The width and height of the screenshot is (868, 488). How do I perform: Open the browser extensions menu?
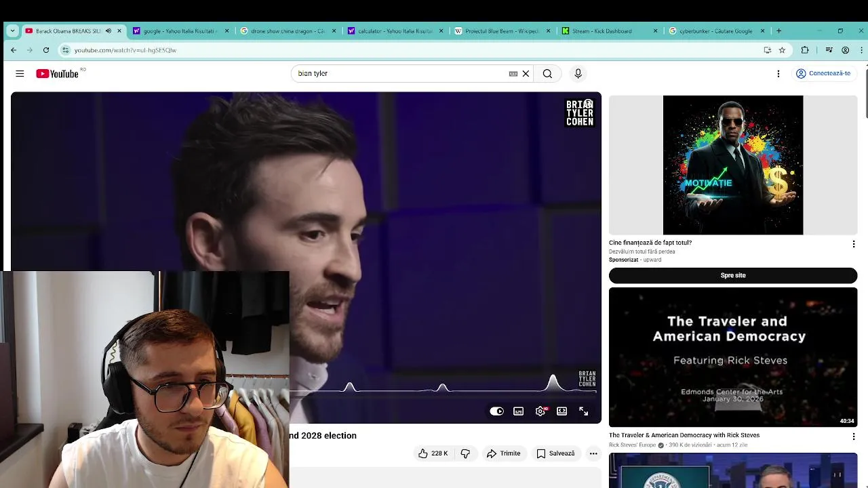coord(805,50)
